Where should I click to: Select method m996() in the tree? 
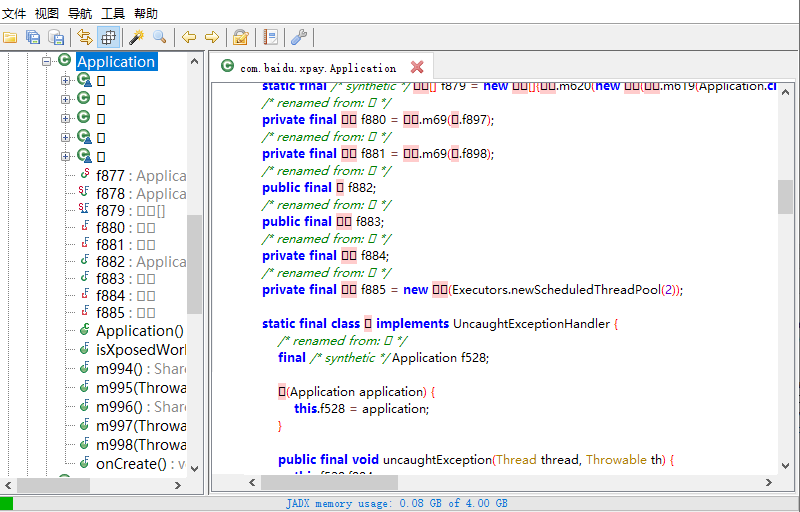(141, 407)
